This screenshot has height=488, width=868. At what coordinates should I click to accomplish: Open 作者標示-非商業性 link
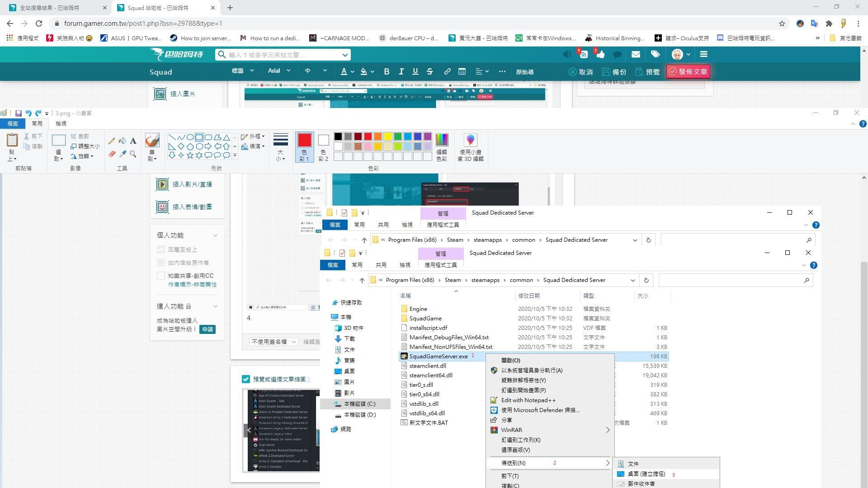pos(192,284)
